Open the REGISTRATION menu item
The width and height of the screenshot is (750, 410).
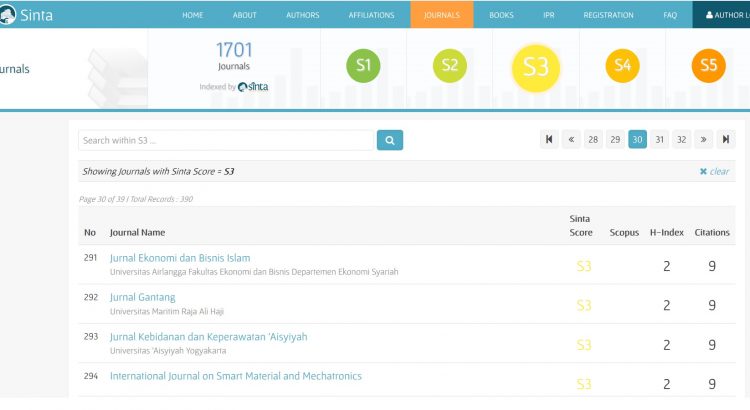tap(608, 15)
